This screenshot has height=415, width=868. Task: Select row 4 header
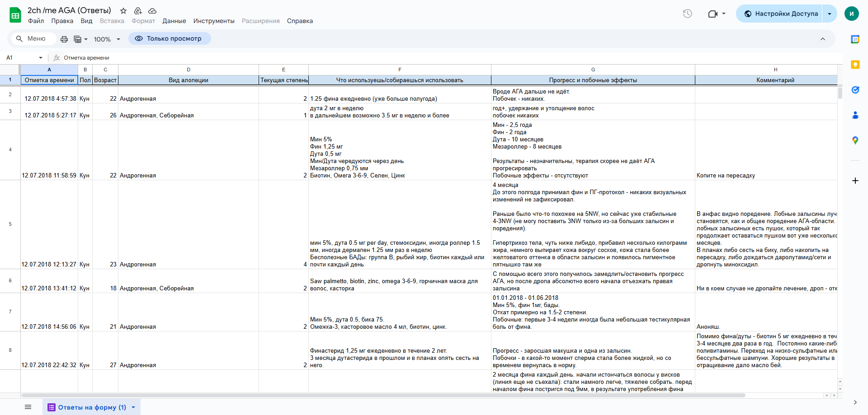tap(10, 150)
